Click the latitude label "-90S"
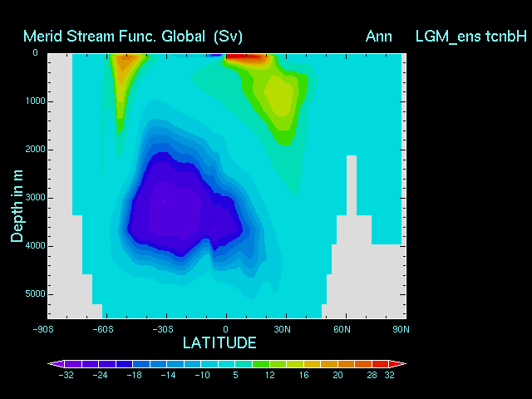Screen dimensions: 532x399 tap(43, 329)
